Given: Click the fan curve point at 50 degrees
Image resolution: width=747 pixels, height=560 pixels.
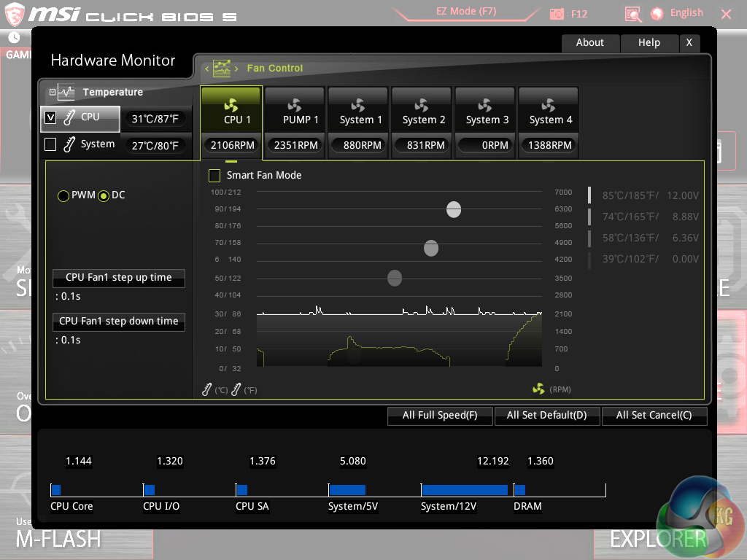Looking at the screenshot, I should pos(395,278).
